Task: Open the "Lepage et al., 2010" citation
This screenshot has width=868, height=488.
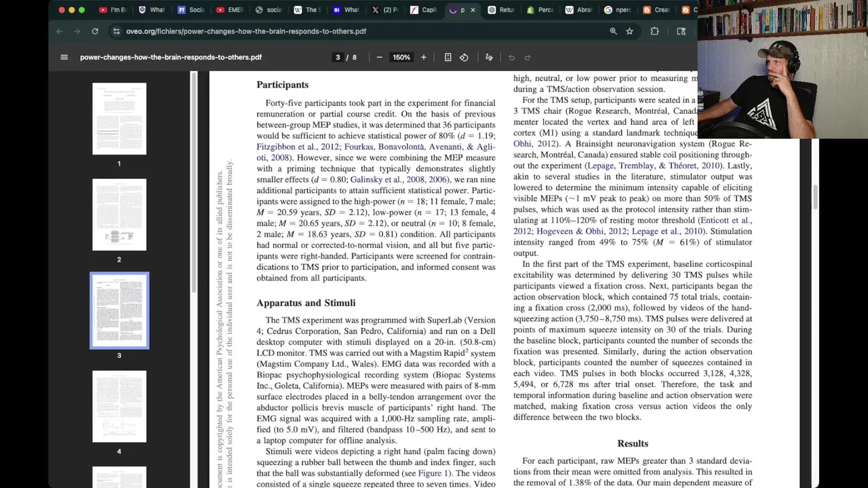Action: (667, 231)
